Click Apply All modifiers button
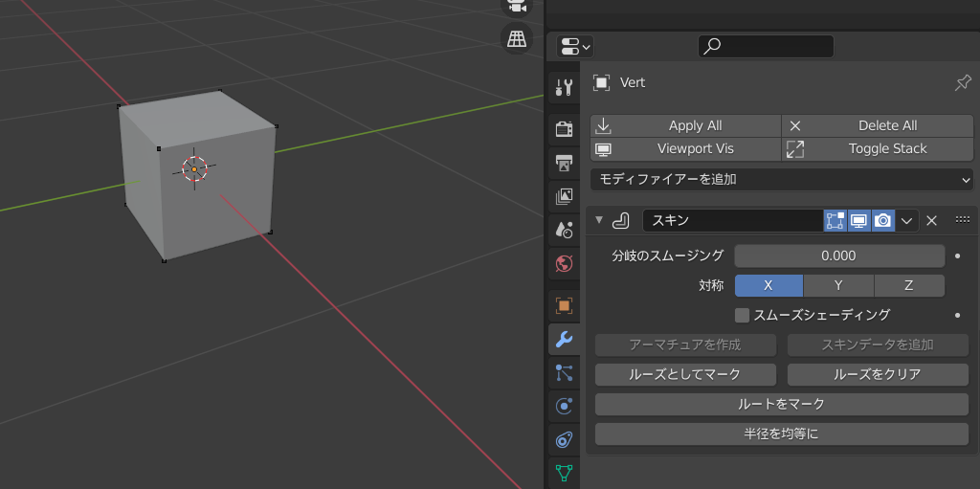Image resolution: width=980 pixels, height=489 pixels. (x=685, y=125)
